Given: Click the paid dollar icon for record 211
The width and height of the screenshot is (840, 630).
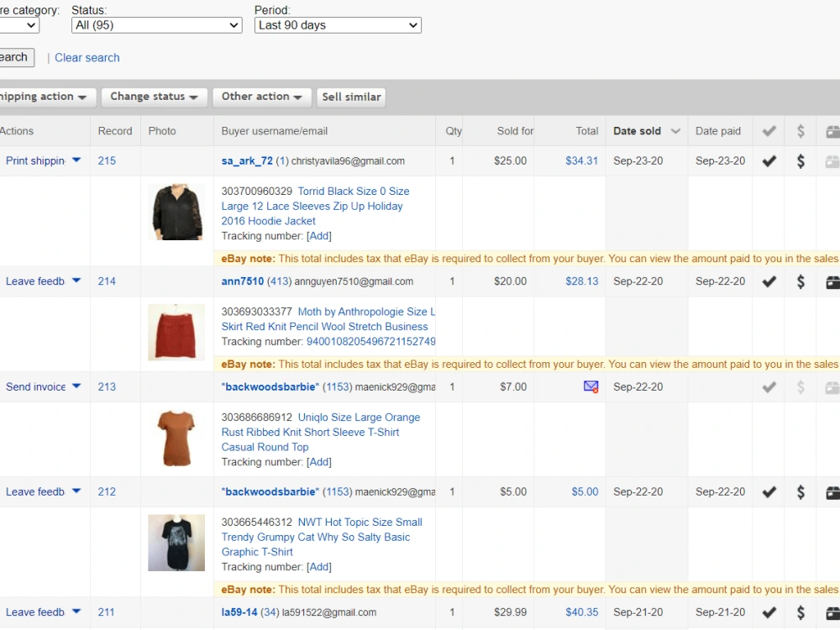Looking at the screenshot, I should (801, 612).
